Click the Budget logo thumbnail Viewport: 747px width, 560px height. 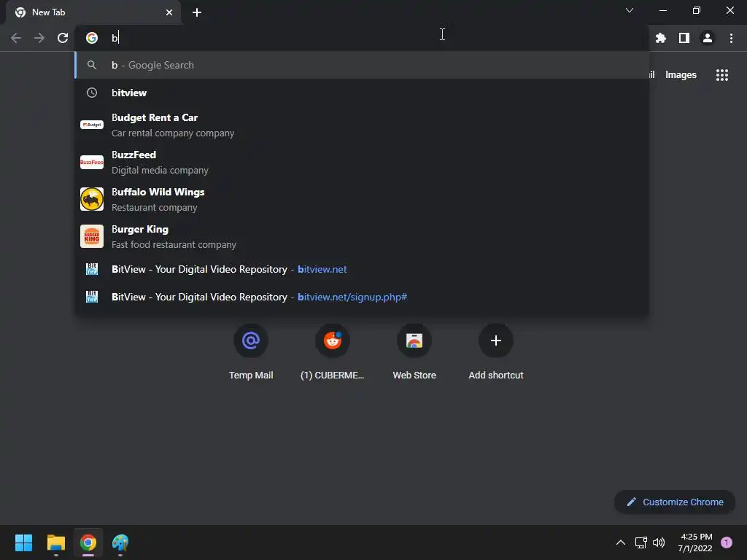[92, 125]
